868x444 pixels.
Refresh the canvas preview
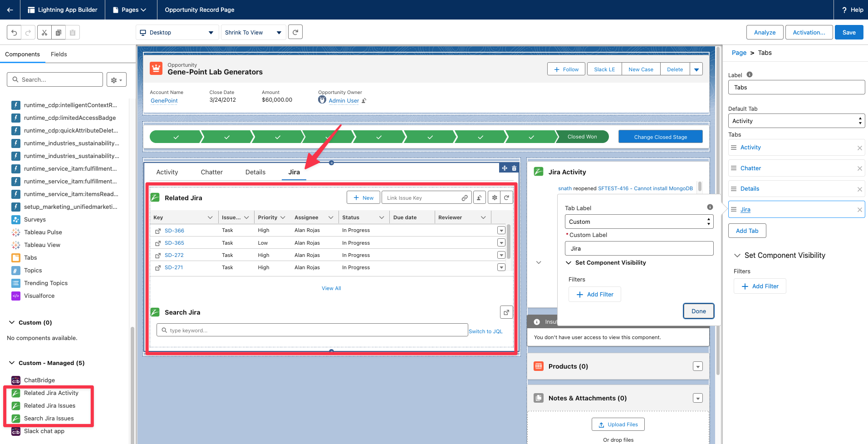click(x=295, y=32)
